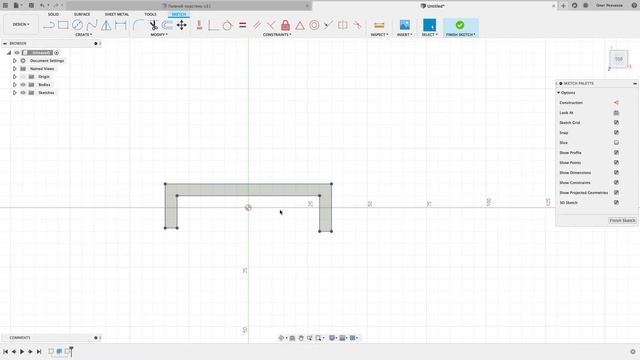Select the Fillet modify tool
The height and width of the screenshot is (360, 640).
(x=139, y=25)
